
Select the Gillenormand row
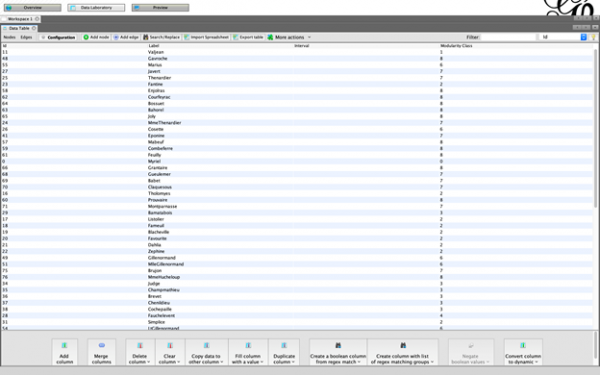point(297,258)
